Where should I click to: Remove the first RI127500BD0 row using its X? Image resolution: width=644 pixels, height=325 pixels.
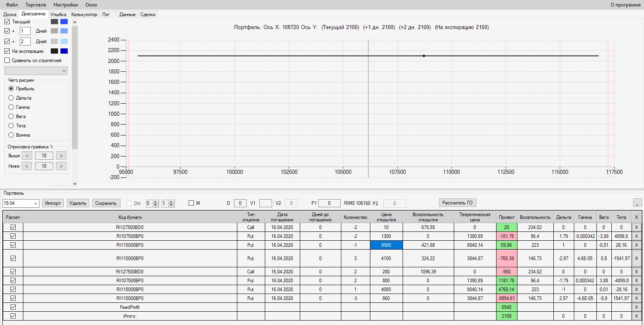click(636, 227)
